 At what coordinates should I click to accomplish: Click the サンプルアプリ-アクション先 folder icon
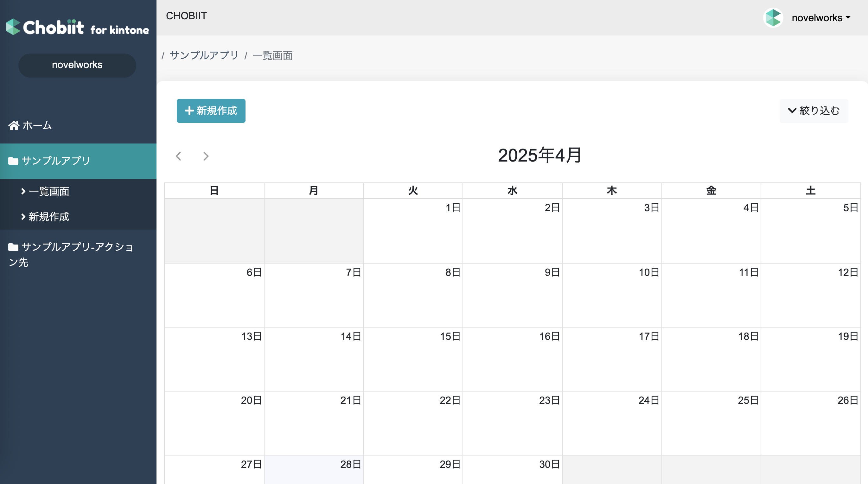13,247
